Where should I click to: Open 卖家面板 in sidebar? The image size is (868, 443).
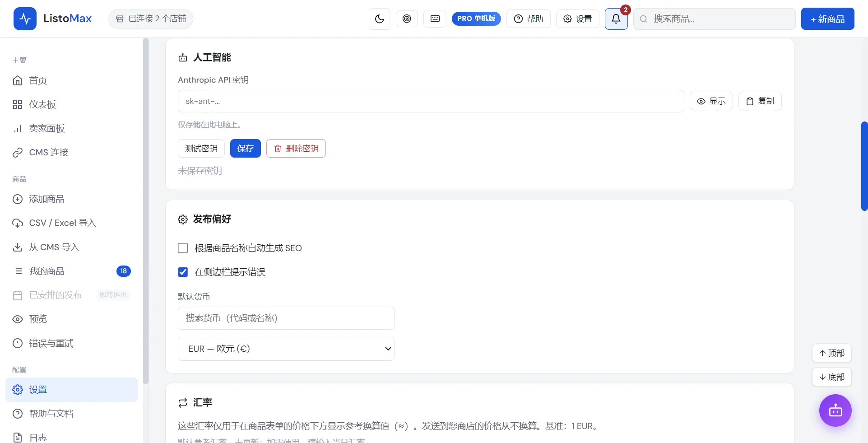pos(71,128)
